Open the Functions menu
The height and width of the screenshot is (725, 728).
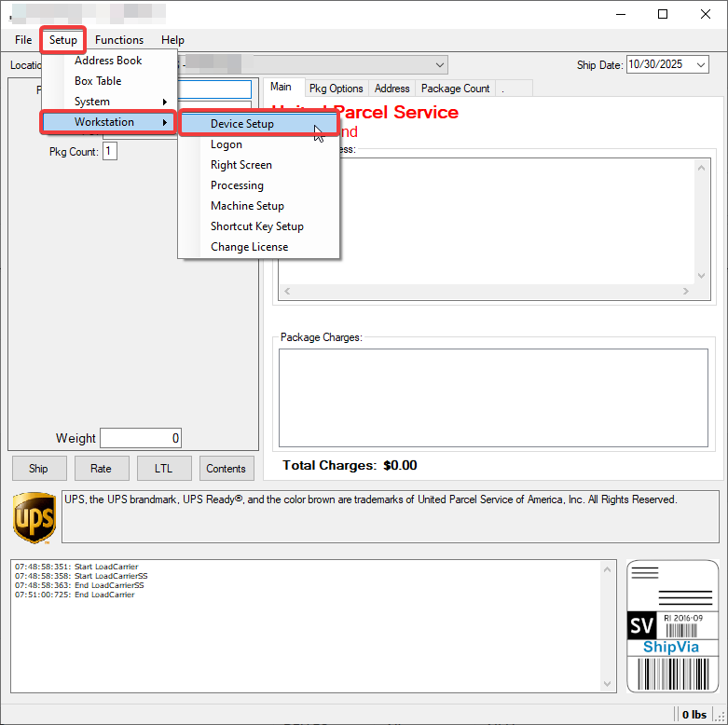(x=119, y=40)
